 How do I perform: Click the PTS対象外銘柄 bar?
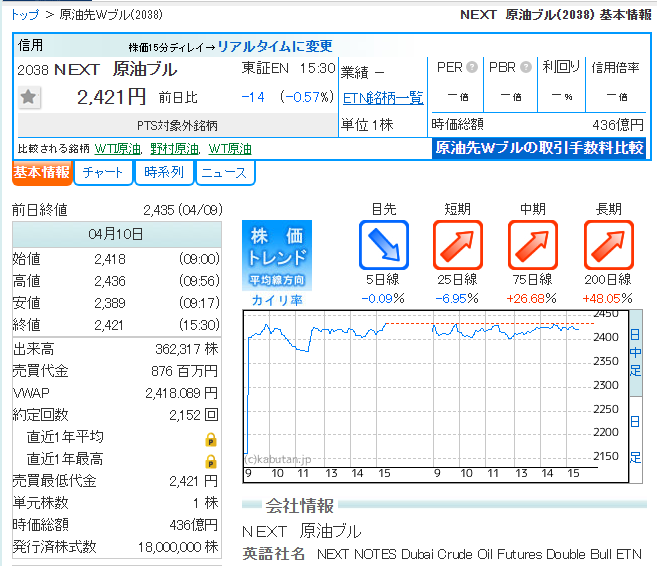pos(178,125)
